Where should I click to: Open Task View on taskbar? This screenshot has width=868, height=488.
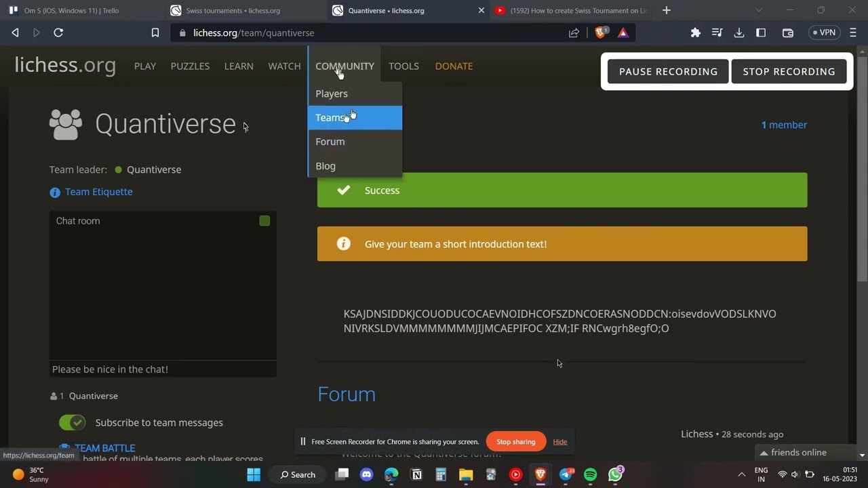pos(342,474)
